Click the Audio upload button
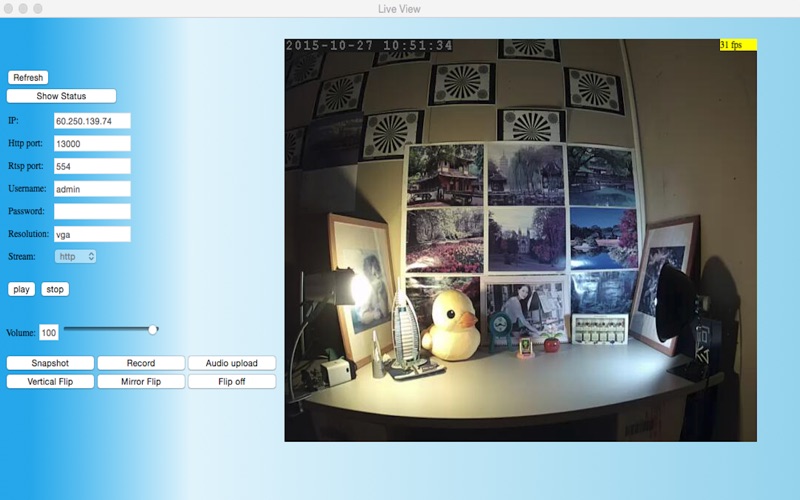Screen dimensions: 800x500 tap(232, 363)
